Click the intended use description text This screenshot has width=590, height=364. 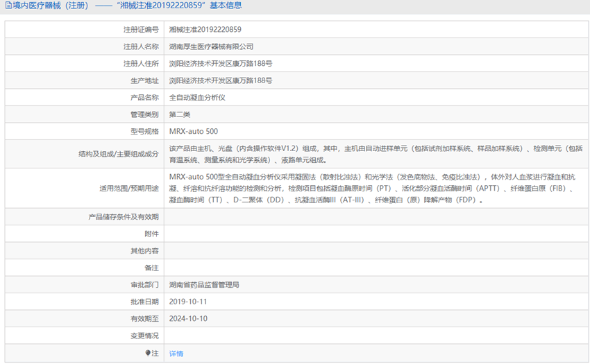375,188
